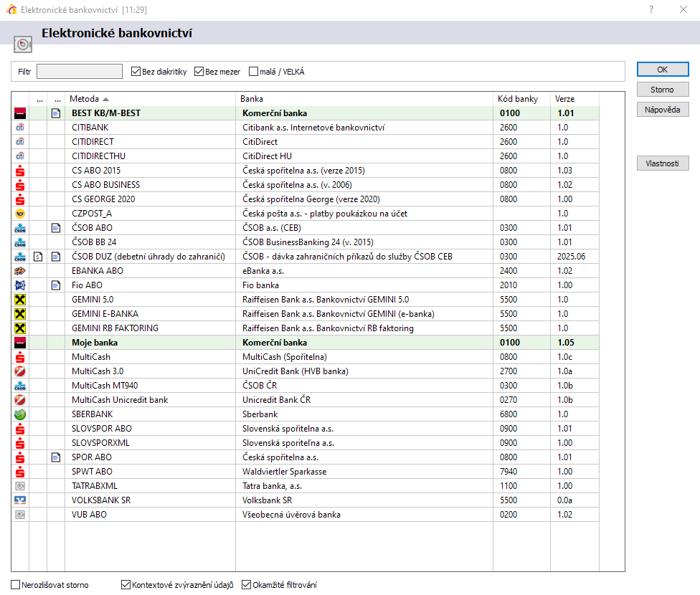Image resolution: width=700 pixels, height=595 pixels.
Task: Select the SLOVSPOR ABO method row
Action: coord(306,429)
